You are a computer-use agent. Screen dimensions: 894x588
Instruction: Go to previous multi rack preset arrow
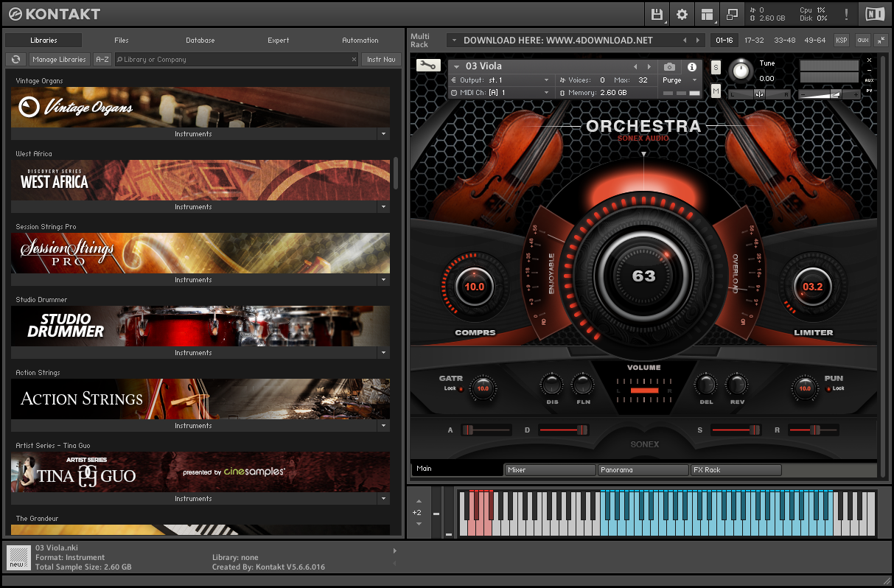(685, 41)
